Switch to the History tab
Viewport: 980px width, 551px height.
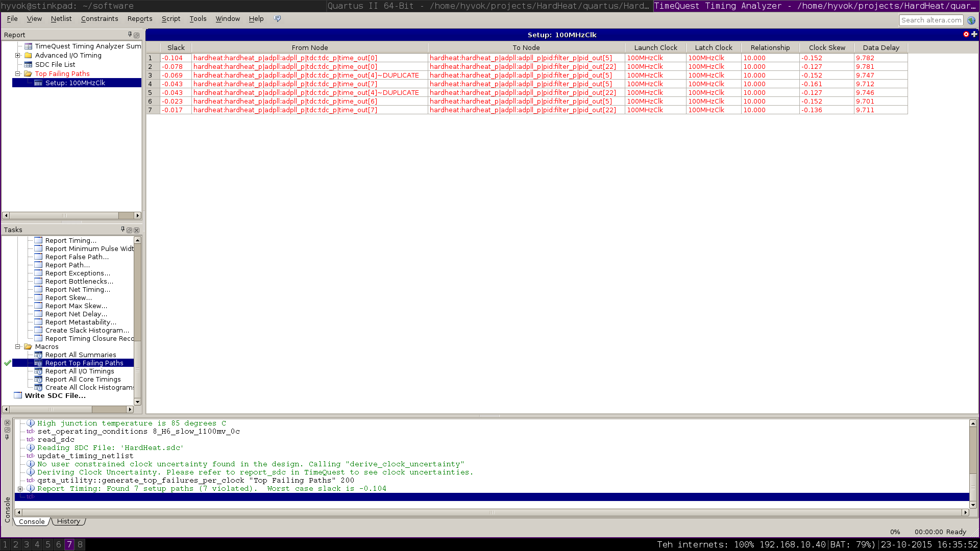point(68,521)
